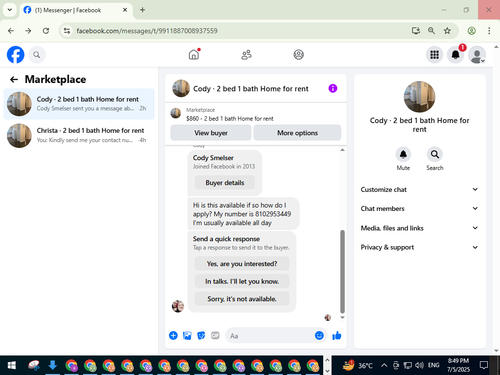Choose a GIF from the composer
This screenshot has height=375, width=500.
coord(215,335)
